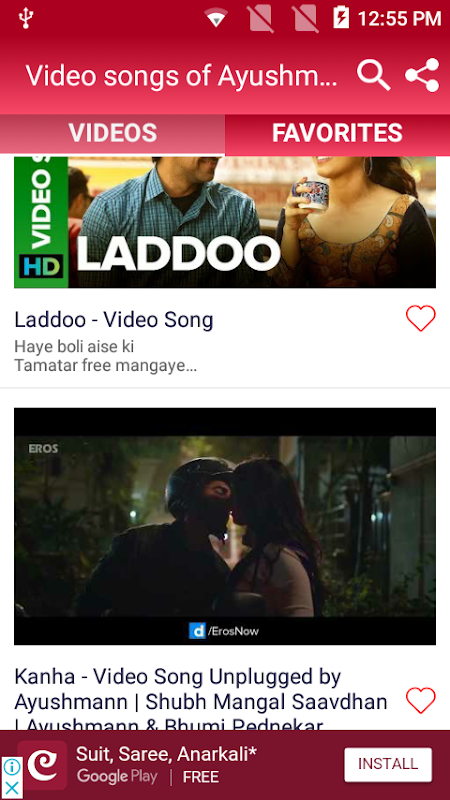Switch to the FAVORITES tab
Screen dimensions: 450x800
click(x=337, y=133)
